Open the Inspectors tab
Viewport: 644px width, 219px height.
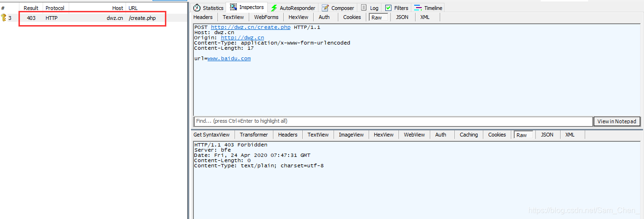(x=247, y=7)
